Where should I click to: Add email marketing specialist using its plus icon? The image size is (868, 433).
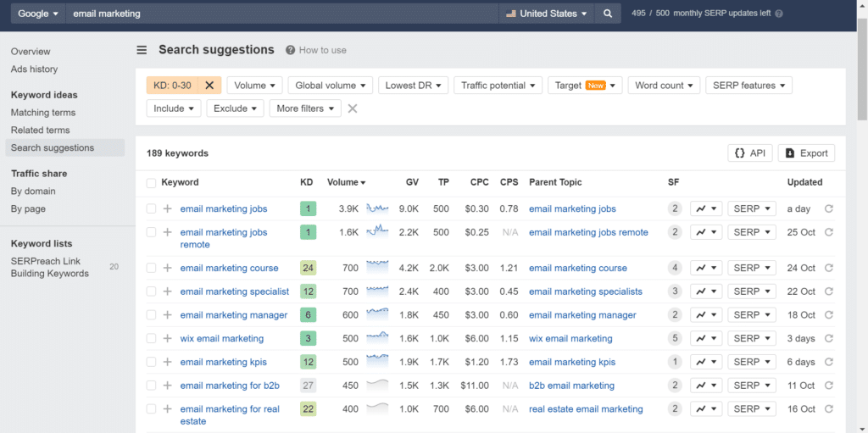pyautogui.click(x=168, y=291)
